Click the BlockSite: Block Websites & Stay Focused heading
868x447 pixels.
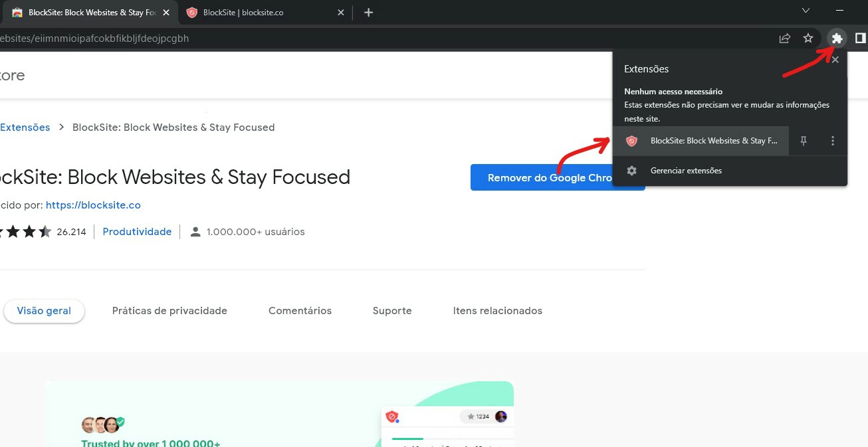[x=175, y=177]
